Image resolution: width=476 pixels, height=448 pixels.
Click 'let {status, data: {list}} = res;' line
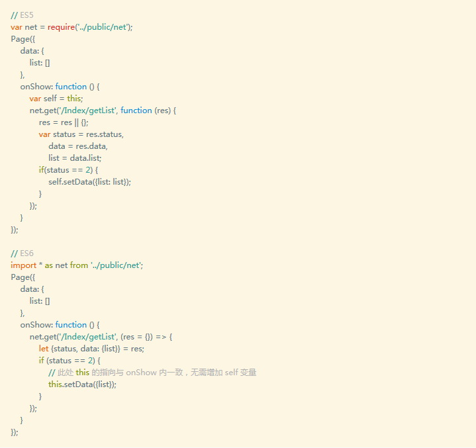point(91,349)
